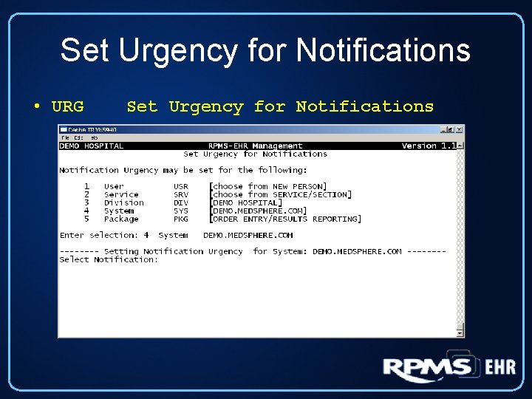Image resolution: width=532 pixels, height=399 pixels.
Task: Open the Help menu in Cache terminal
Action: (95, 137)
